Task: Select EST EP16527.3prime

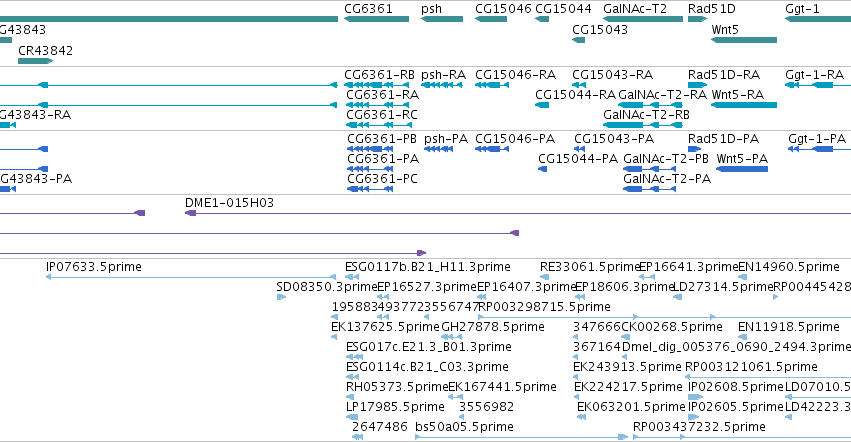Action: (383, 297)
